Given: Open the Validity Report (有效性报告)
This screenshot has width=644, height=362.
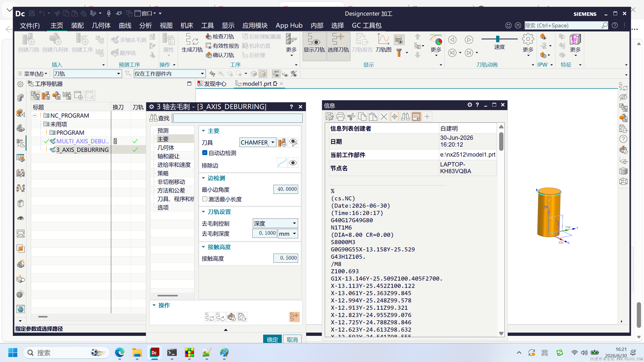Looking at the screenshot, I should [x=222, y=46].
